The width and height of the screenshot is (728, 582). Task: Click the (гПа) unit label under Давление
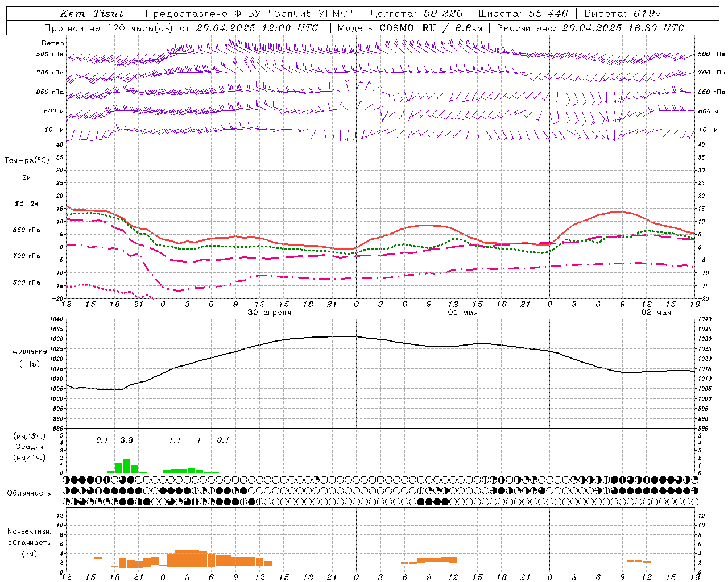tap(30, 364)
